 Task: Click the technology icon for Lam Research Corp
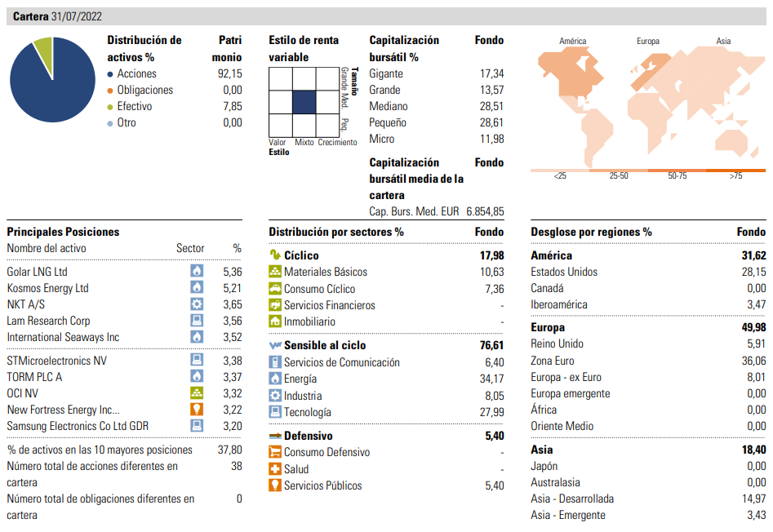click(197, 320)
